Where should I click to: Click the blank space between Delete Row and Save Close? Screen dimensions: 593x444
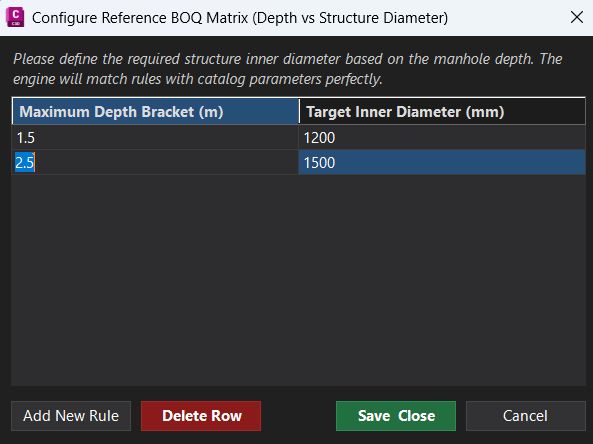click(298, 416)
